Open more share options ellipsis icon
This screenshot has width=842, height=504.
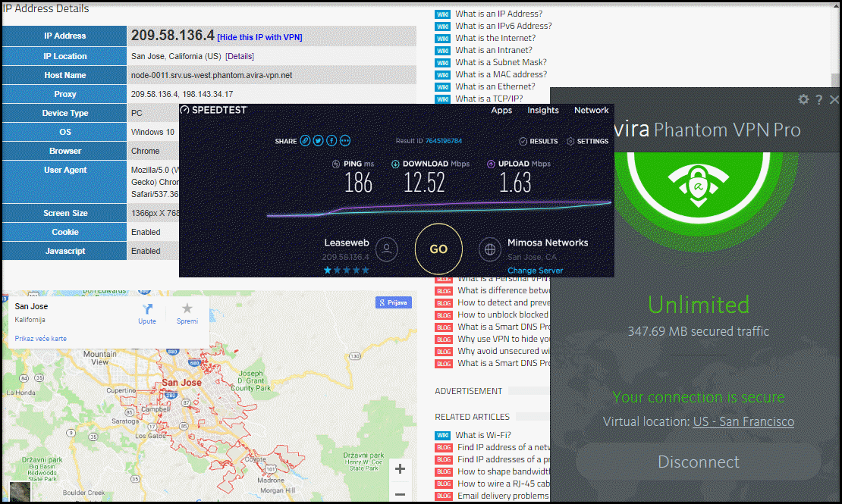345,141
